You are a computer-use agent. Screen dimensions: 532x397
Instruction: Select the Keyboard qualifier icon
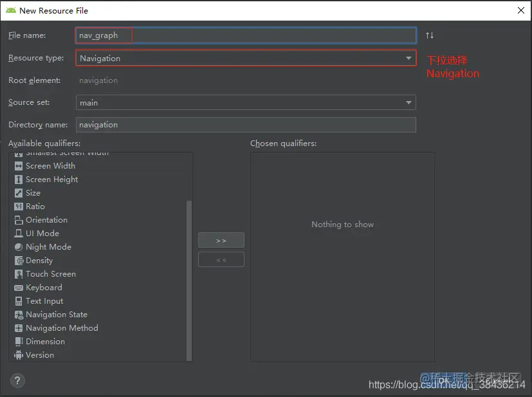pyautogui.click(x=18, y=288)
